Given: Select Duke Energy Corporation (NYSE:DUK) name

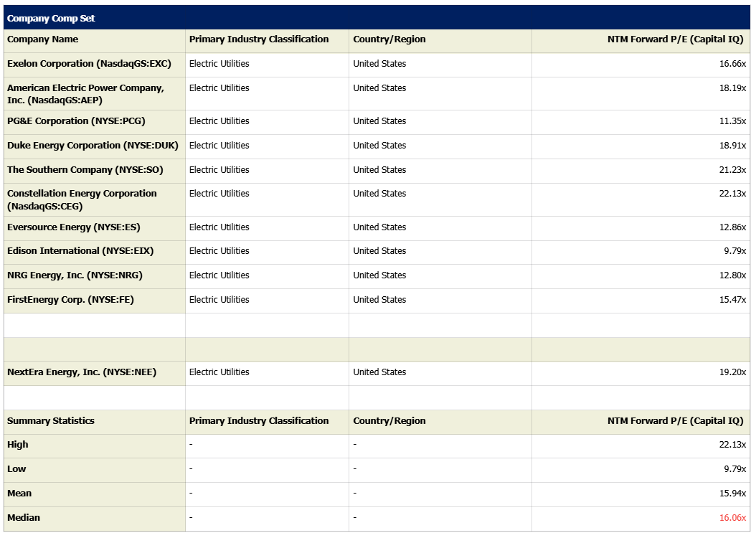Looking at the screenshot, I should (93, 146).
